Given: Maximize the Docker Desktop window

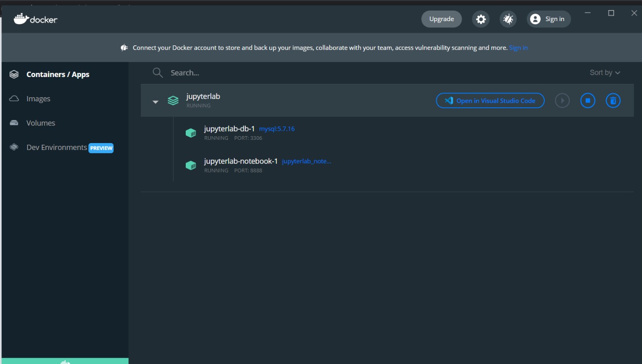Looking at the screenshot, I should click(611, 13).
